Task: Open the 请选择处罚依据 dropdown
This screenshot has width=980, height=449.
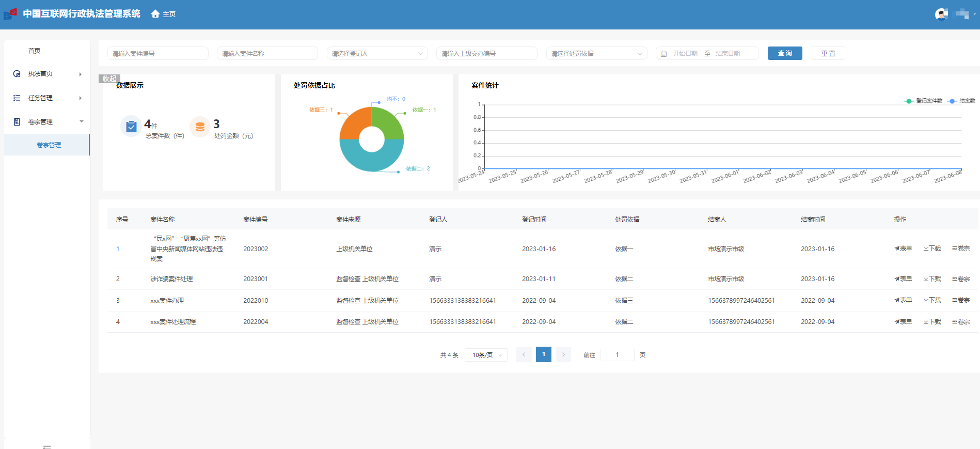Action: [x=596, y=53]
